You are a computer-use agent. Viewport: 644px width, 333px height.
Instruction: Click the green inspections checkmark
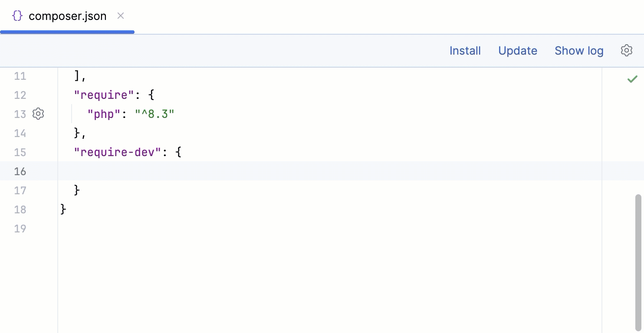pos(632,78)
